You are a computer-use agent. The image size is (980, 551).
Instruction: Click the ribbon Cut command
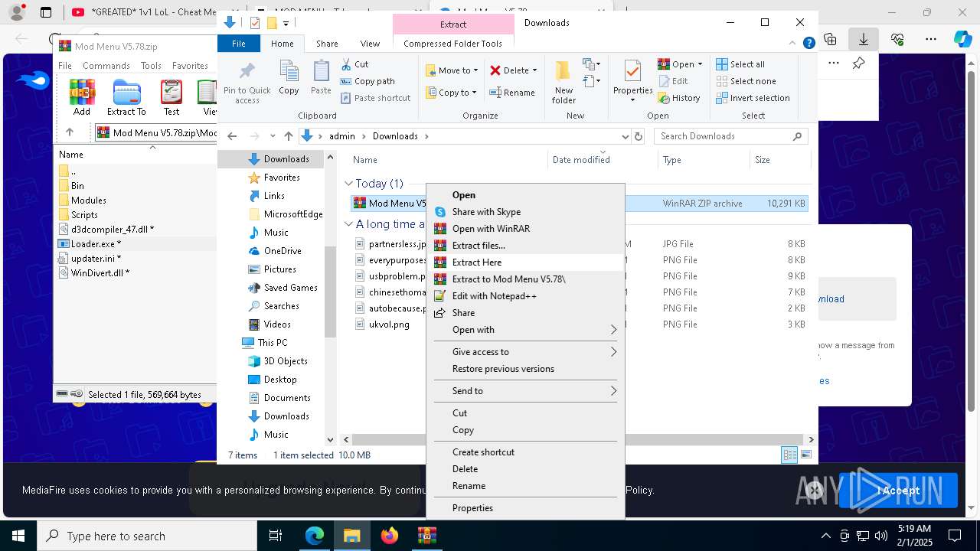tap(354, 64)
